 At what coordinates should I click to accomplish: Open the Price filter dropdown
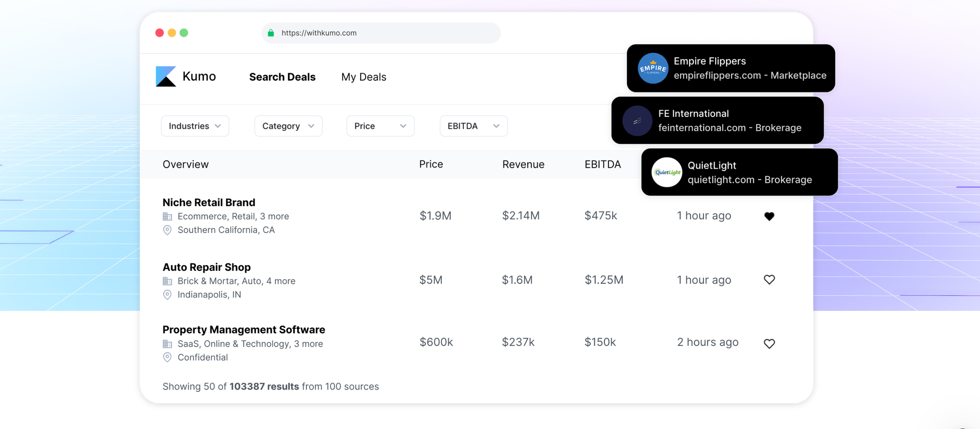(x=380, y=126)
